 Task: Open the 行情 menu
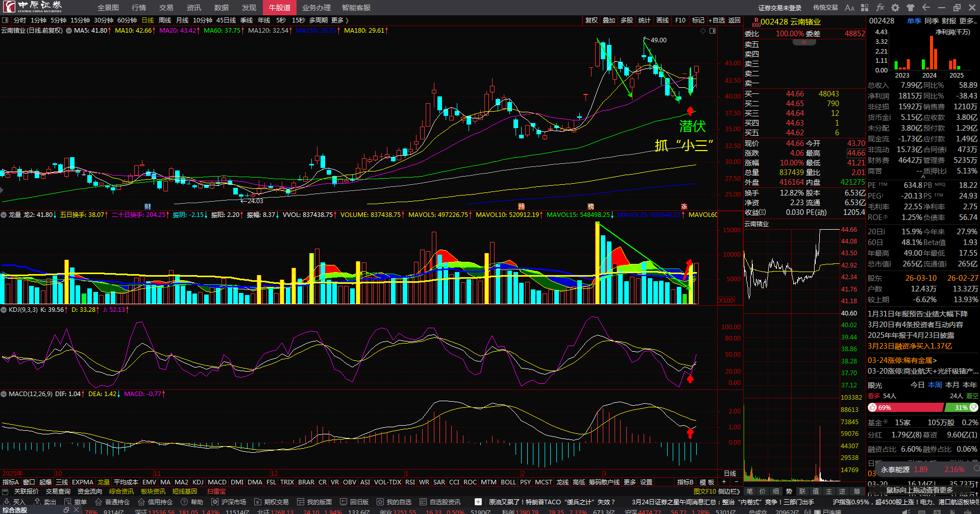coord(139,8)
